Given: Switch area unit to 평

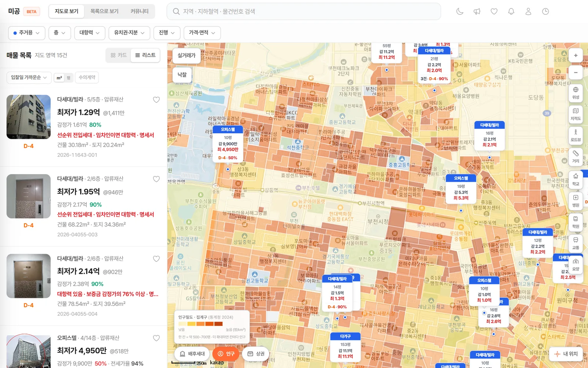Looking at the screenshot, I should [69, 78].
